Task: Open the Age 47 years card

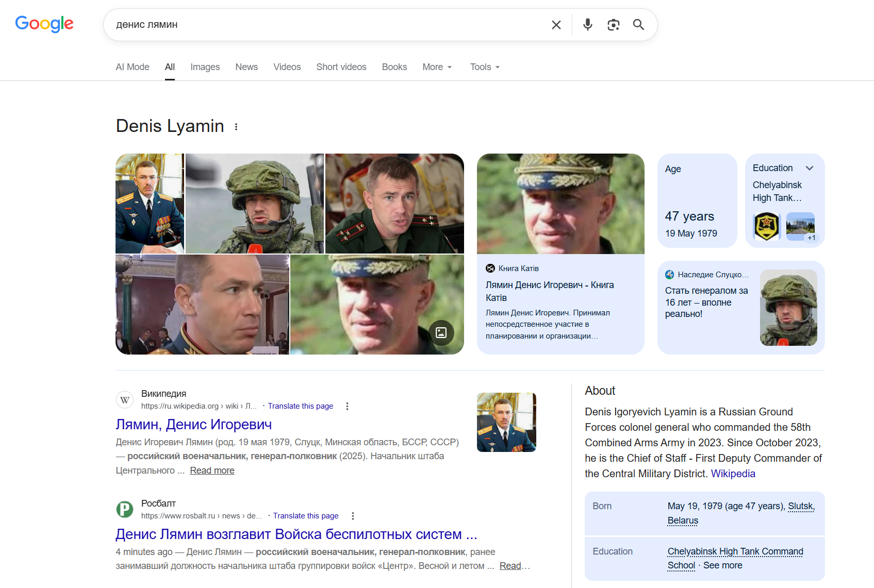Action: (x=697, y=200)
